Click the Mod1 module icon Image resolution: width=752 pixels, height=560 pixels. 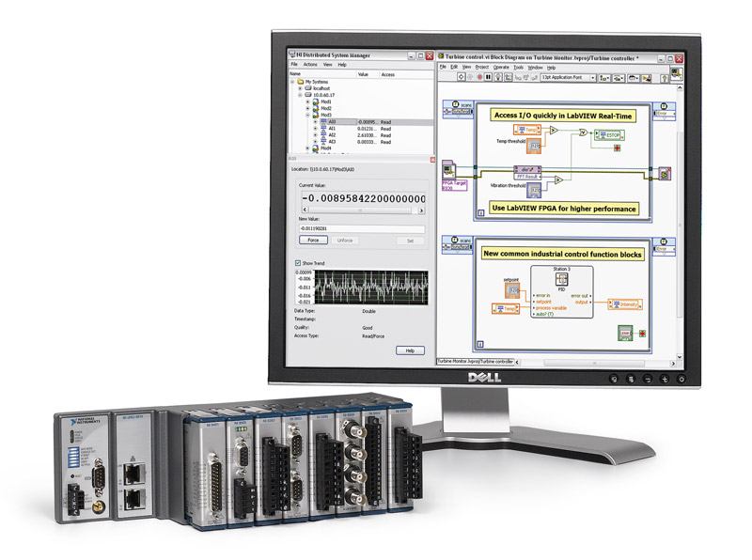(316, 101)
